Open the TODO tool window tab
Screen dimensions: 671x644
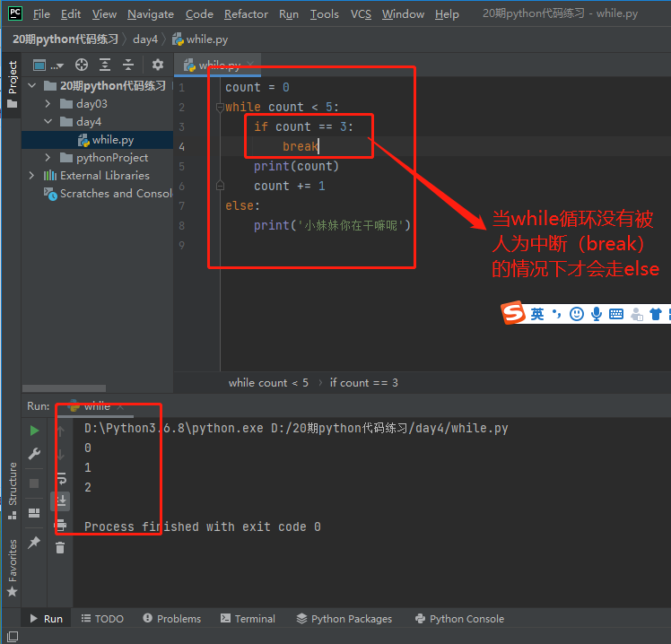pos(102,619)
